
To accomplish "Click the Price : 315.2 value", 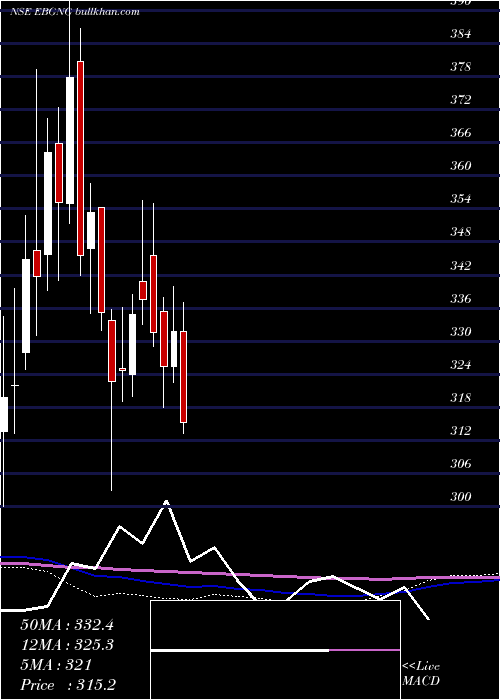I will coord(68,685).
